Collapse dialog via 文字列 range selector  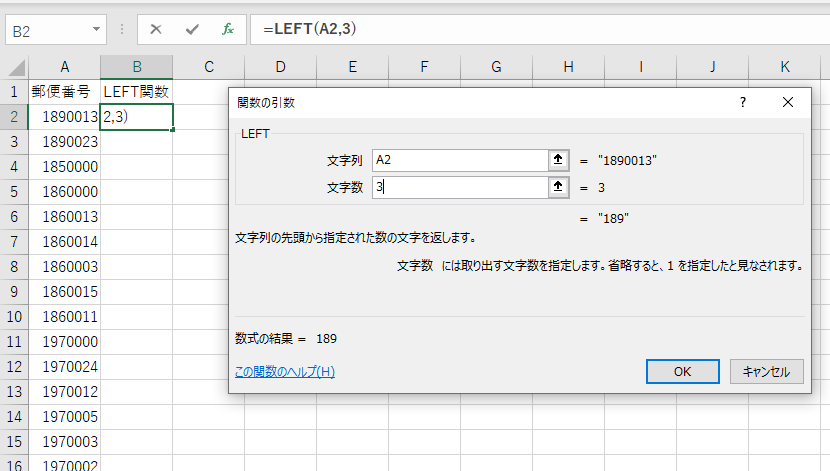click(558, 160)
